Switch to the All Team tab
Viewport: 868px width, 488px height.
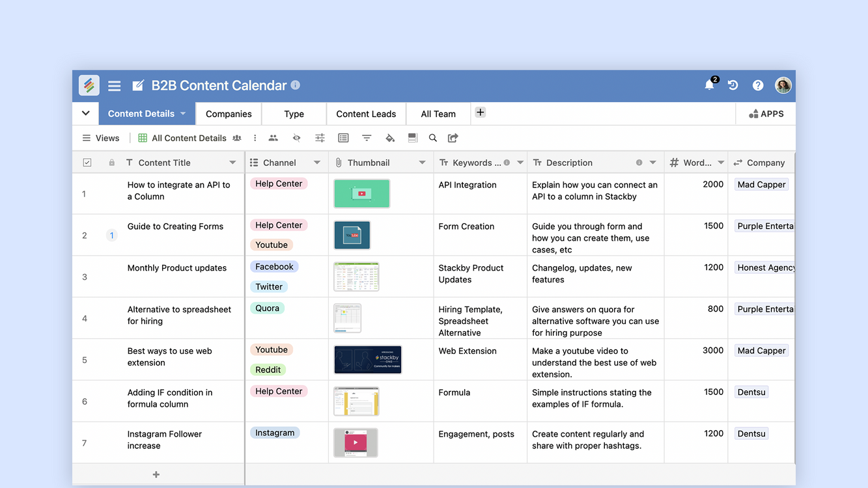tap(438, 114)
